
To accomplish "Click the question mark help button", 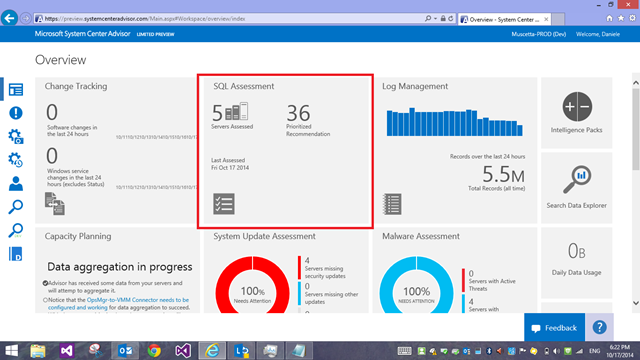I will pos(599,327).
